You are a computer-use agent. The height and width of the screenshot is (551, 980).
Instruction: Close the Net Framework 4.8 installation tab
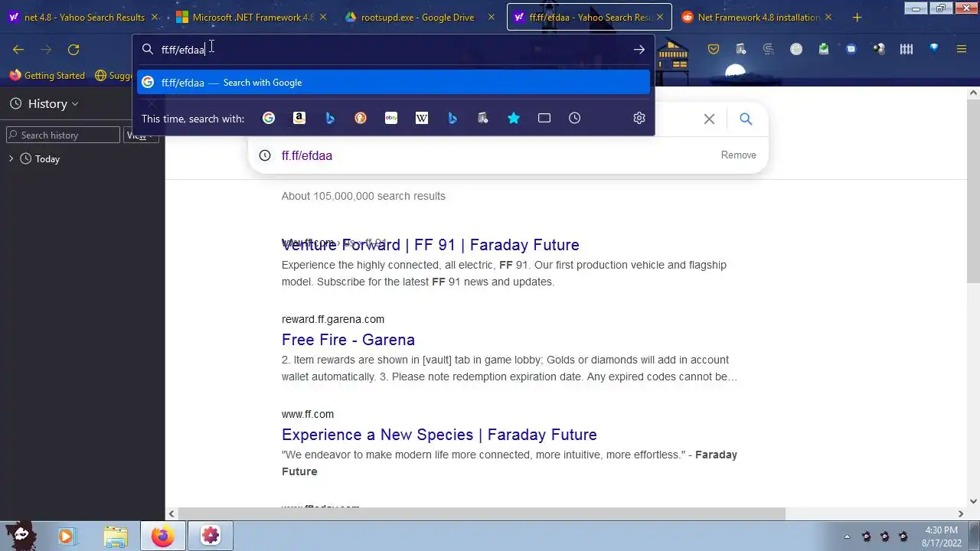[x=828, y=17]
